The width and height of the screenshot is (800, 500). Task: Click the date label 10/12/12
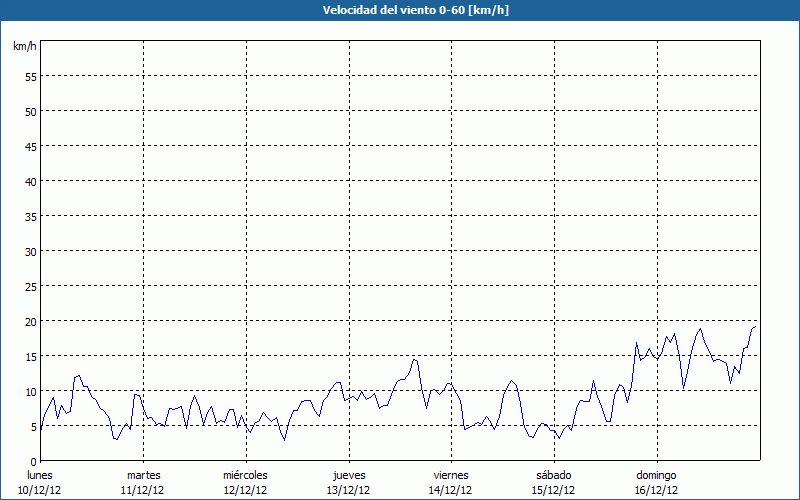coord(40,490)
